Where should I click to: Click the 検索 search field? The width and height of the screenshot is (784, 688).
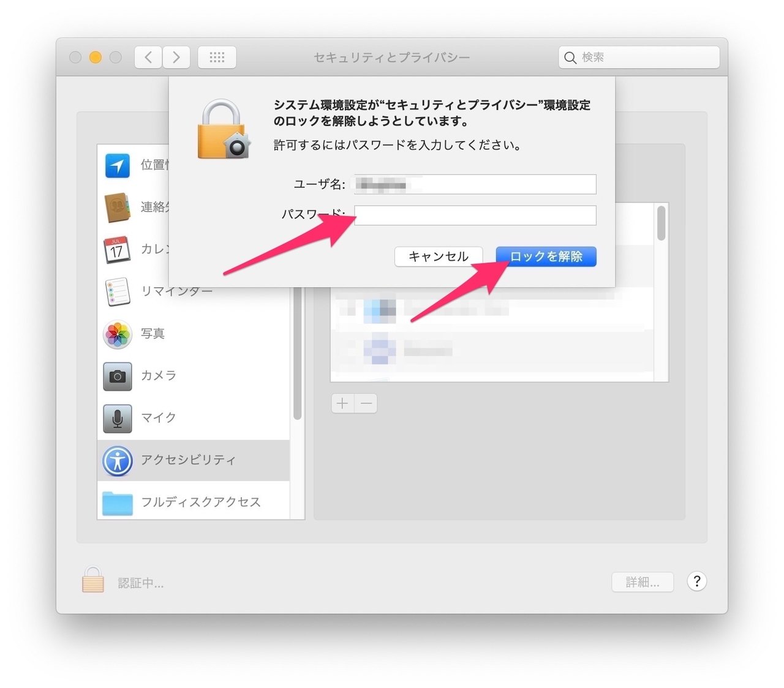[639, 57]
